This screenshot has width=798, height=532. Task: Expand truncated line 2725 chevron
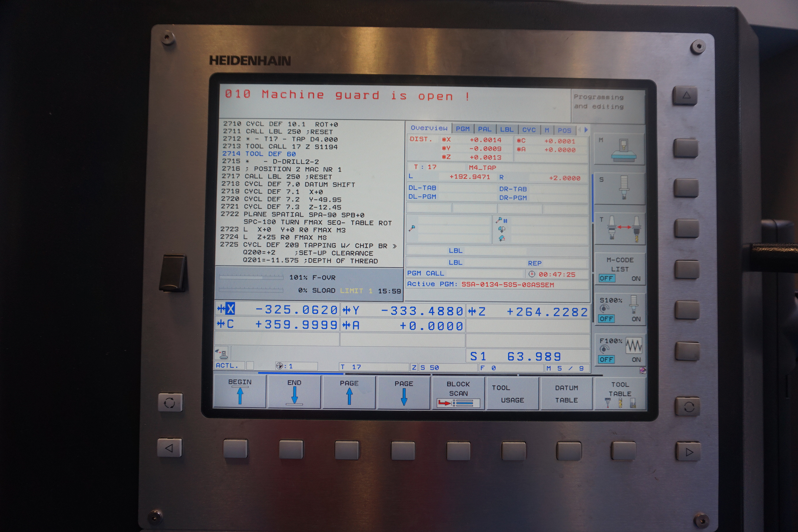(394, 246)
